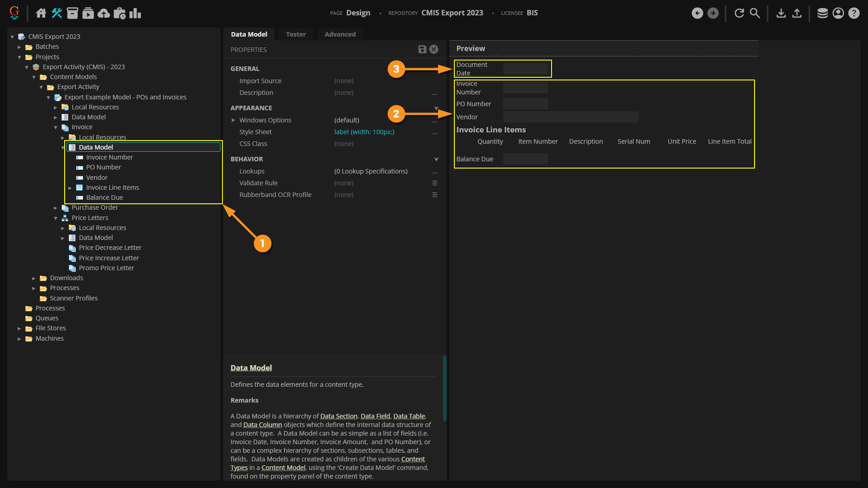868x488 pixels.
Task: Switch to the Tester tab
Action: 296,34
